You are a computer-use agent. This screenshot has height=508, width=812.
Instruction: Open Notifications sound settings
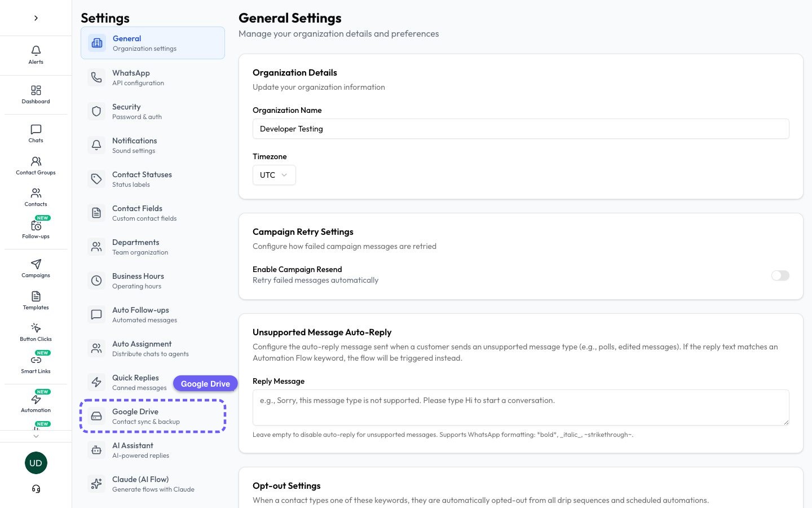[x=153, y=145]
